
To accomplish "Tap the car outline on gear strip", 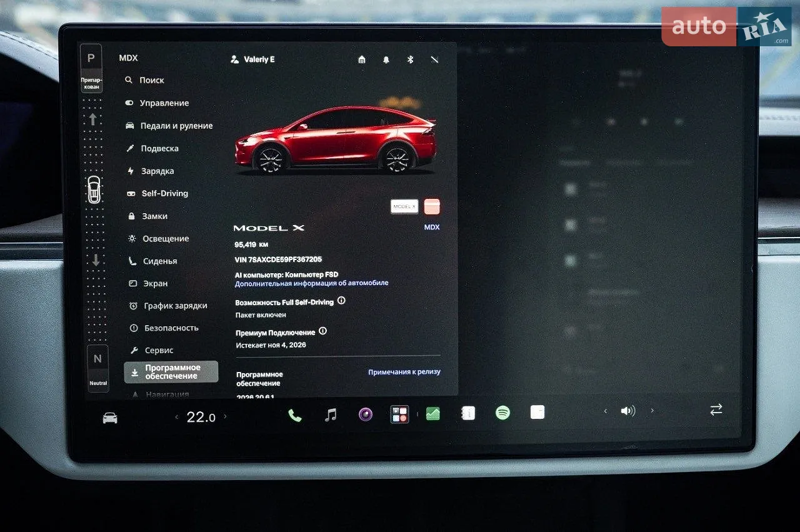I will click(x=94, y=189).
